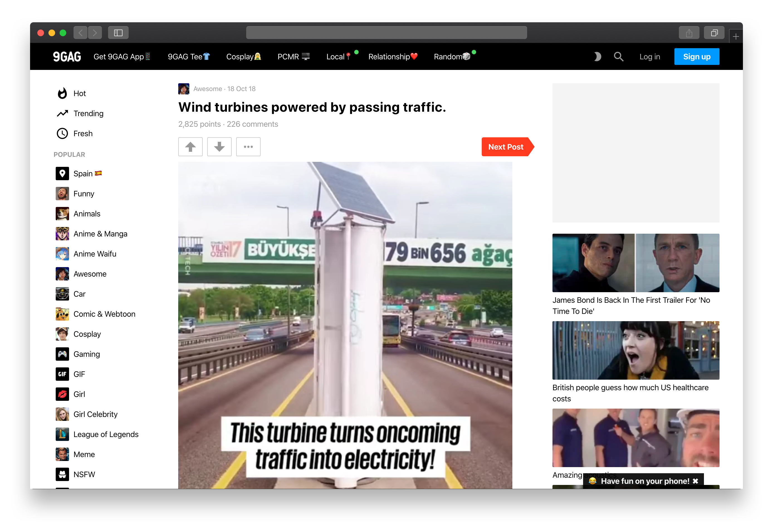Open the Gaming controller icon
773x532 pixels.
pyautogui.click(x=62, y=354)
